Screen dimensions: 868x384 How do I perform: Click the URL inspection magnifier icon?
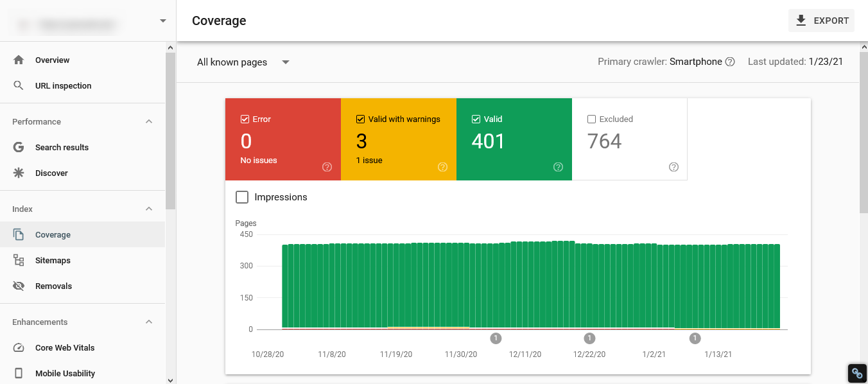click(19, 85)
